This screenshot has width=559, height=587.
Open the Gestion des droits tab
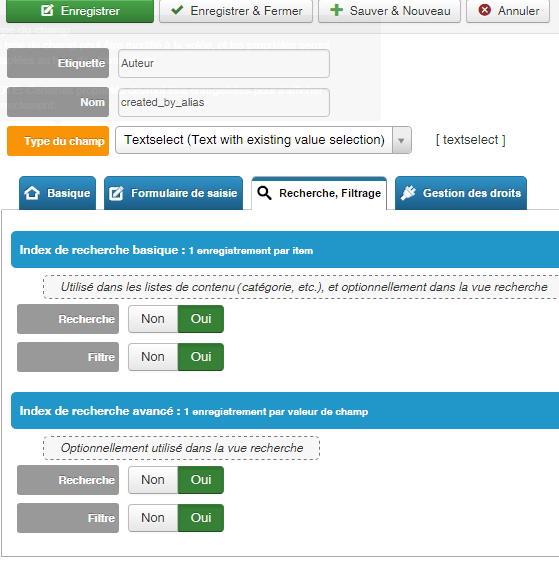pos(461,193)
